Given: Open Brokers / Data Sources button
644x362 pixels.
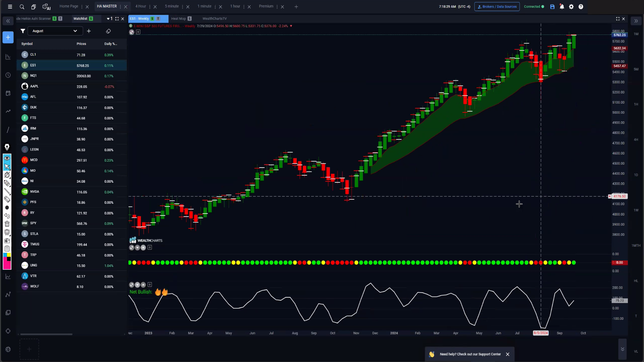Looking at the screenshot, I should [497, 7].
